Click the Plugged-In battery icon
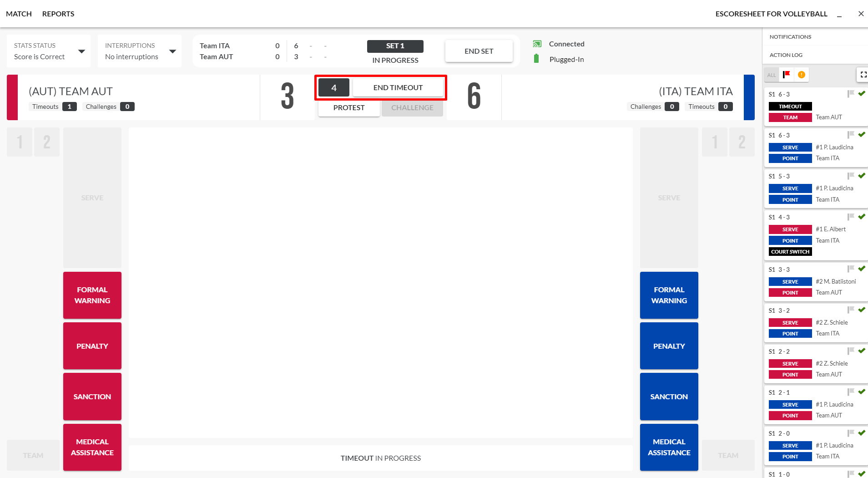Screen dimensions: 868x478 tap(536, 59)
